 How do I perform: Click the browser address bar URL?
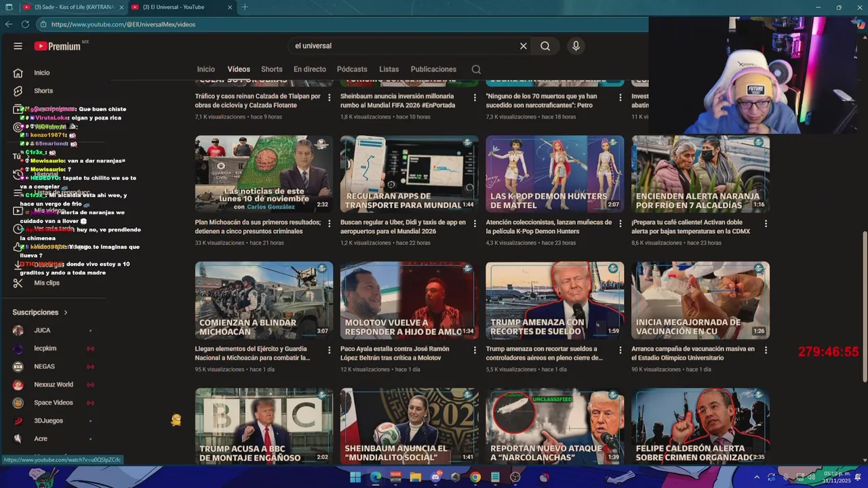pyautogui.click(x=123, y=24)
